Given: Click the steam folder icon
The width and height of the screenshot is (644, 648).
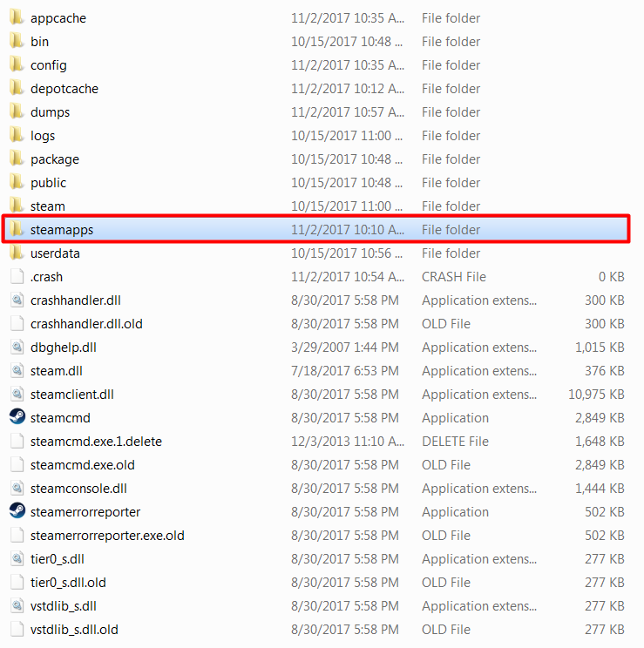Looking at the screenshot, I should (17, 206).
